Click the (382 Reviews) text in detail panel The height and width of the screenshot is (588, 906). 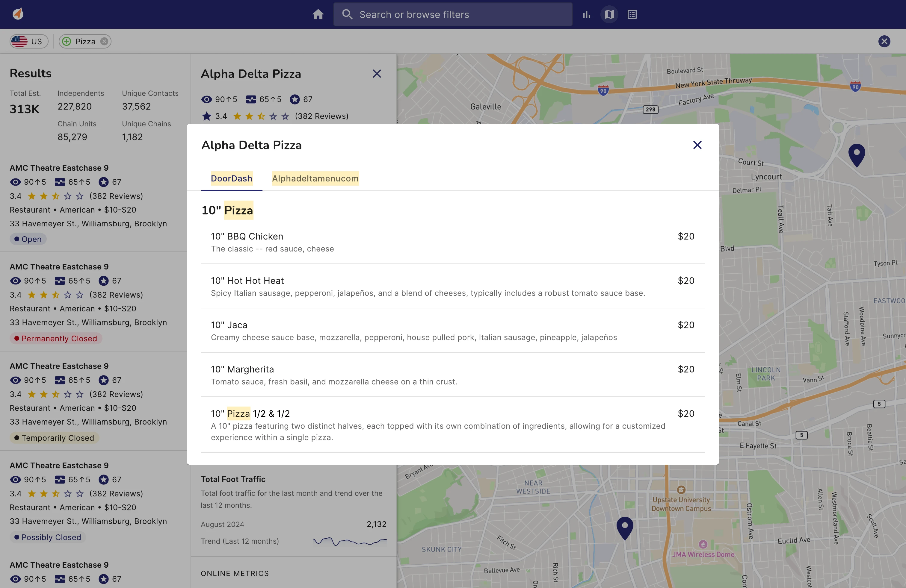pyautogui.click(x=322, y=116)
